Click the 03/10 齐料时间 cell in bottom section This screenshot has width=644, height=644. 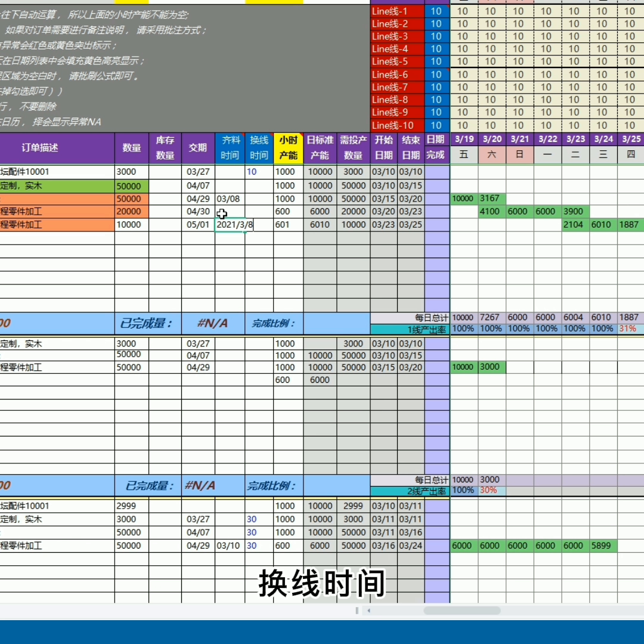pyautogui.click(x=230, y=546)
